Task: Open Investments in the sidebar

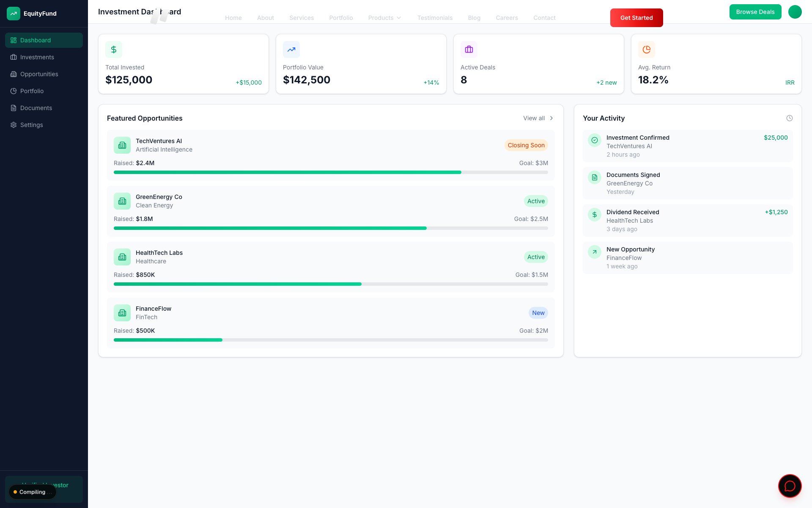Action: point(37,57)
